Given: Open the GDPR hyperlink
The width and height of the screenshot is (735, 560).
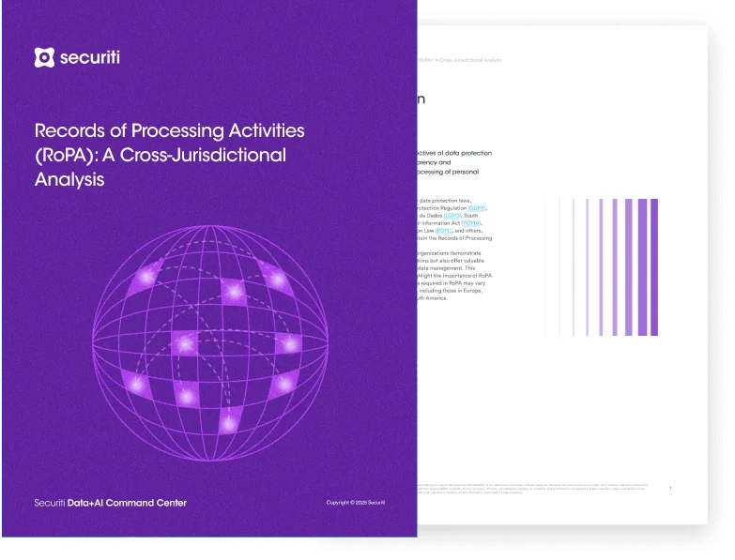Looking at the screenshot, I should click(x=476, y=207).
